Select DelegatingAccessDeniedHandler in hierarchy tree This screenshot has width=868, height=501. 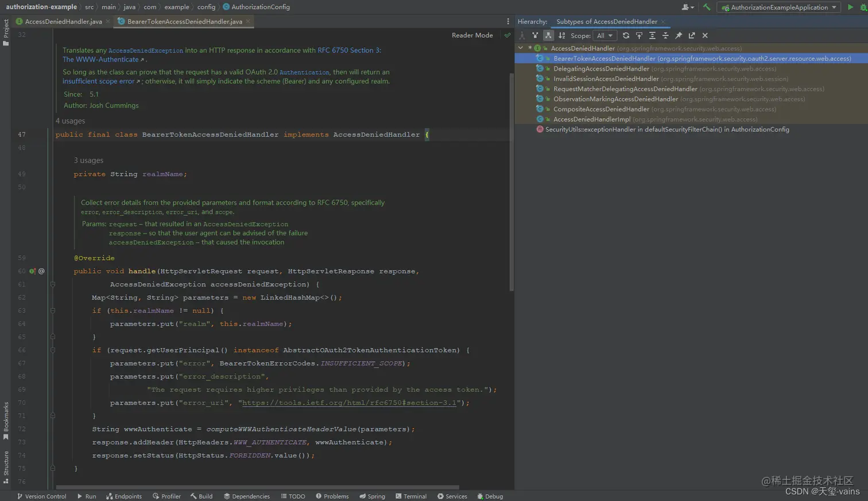[x=691, y=69]
